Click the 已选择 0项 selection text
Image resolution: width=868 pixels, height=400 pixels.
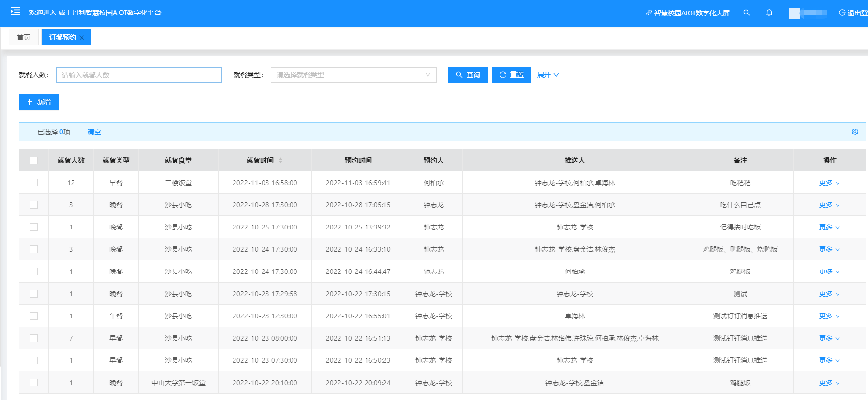tap(54, 132)
